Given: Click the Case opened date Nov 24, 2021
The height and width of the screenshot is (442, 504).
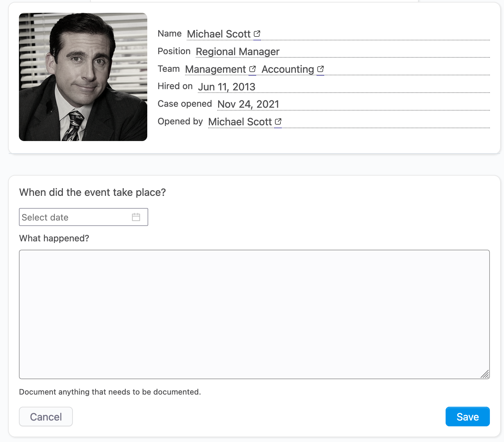Looking at the screenshot, I should click(248, 104).
